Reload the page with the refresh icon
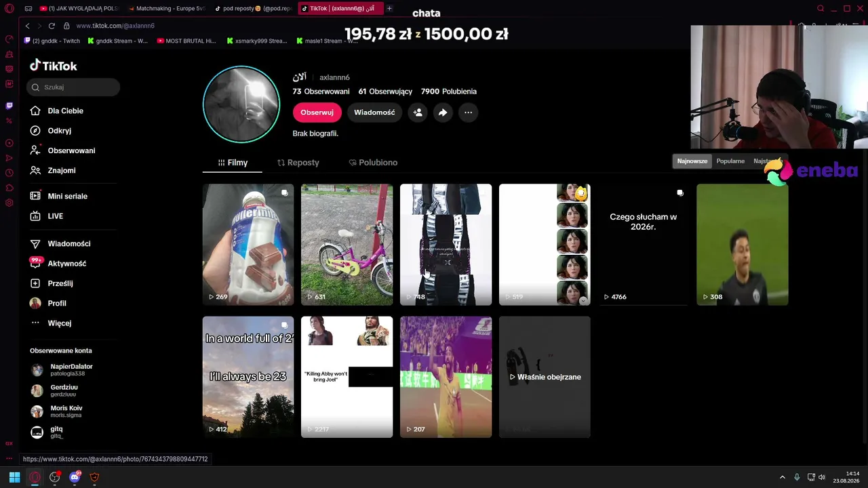The image size is (868, 488). 52,26
